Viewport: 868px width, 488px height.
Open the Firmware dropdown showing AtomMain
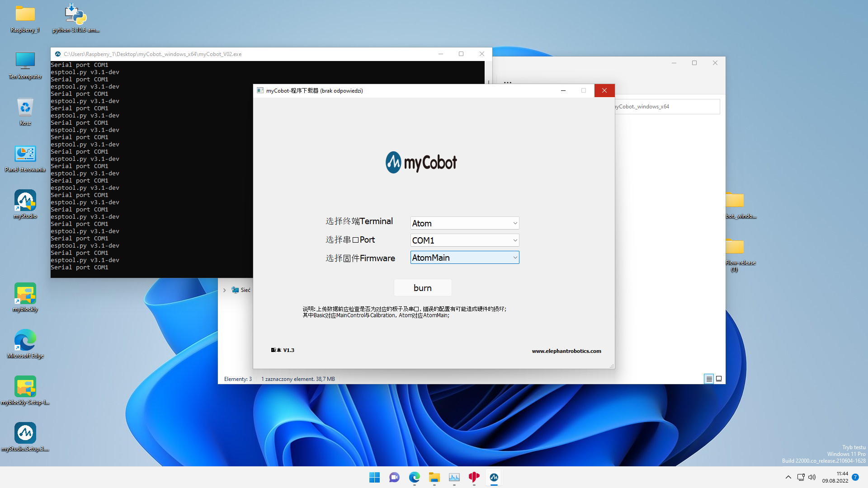(x=465, y=258)
